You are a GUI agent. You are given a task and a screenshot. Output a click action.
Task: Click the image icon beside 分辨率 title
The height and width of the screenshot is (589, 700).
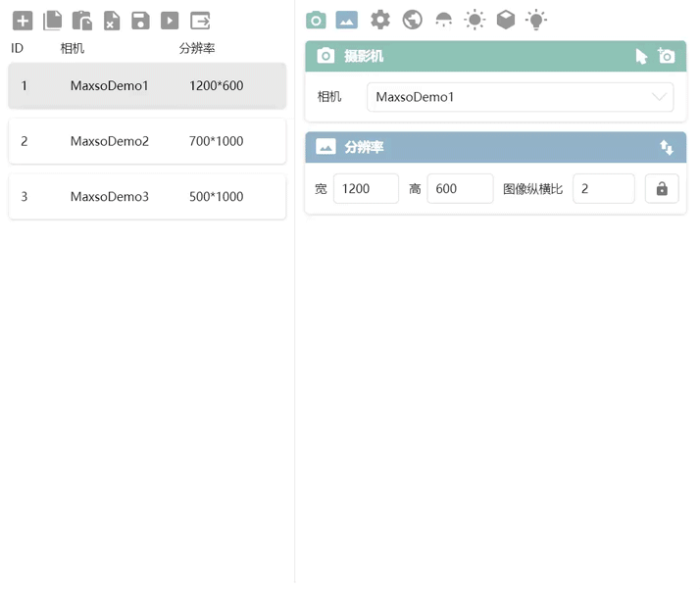click(325, 146)
